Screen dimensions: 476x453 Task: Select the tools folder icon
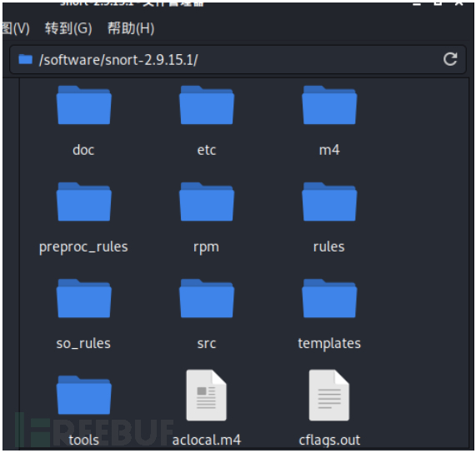84,395
